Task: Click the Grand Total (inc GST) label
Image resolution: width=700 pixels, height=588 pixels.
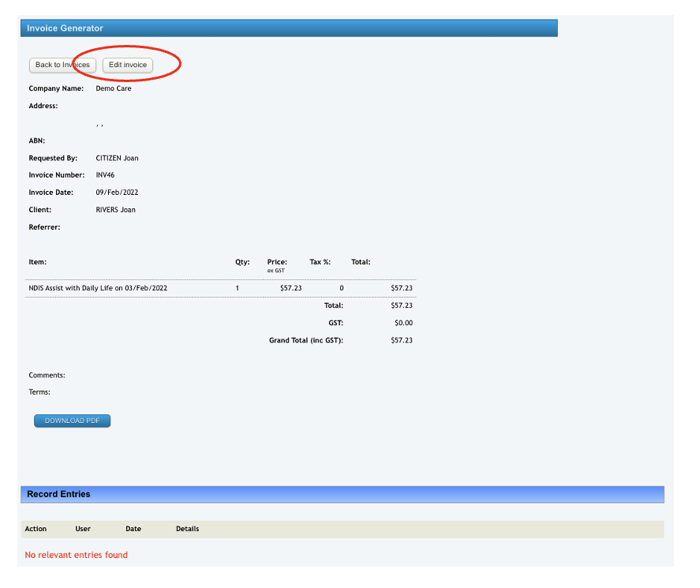Action: coord(305,340)
